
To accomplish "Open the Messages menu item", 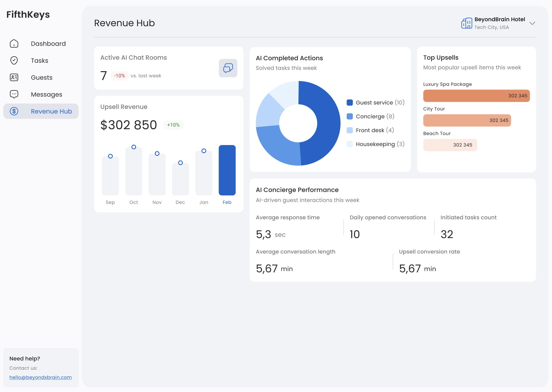I will pos(46,94).
